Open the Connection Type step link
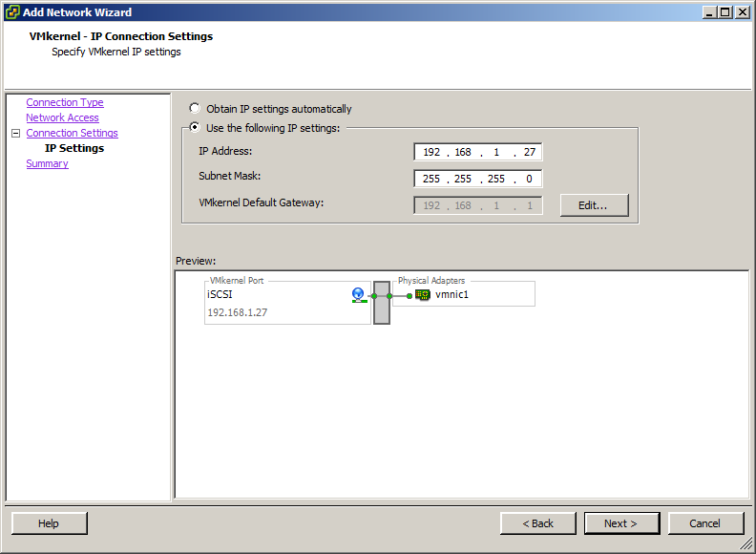This screenshot has height=554, width=756. coord(65,102)
